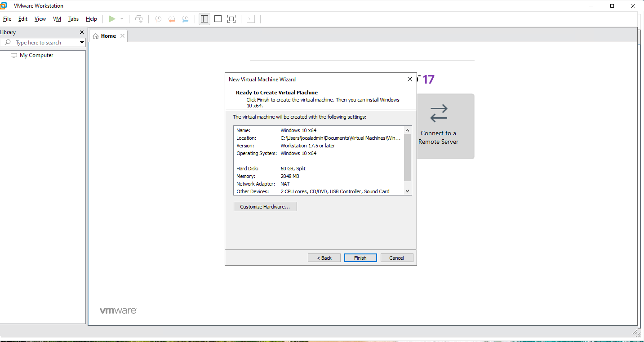
Task: Close the Home tab with its X
Action: [122, 36]
